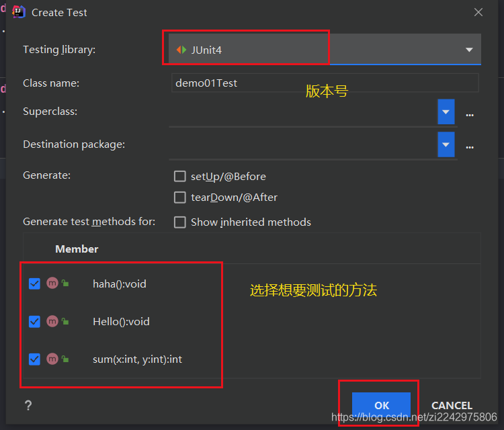504x430 pixels.
Task: Enable tearDown/@After generation
Action: point(179,198)
